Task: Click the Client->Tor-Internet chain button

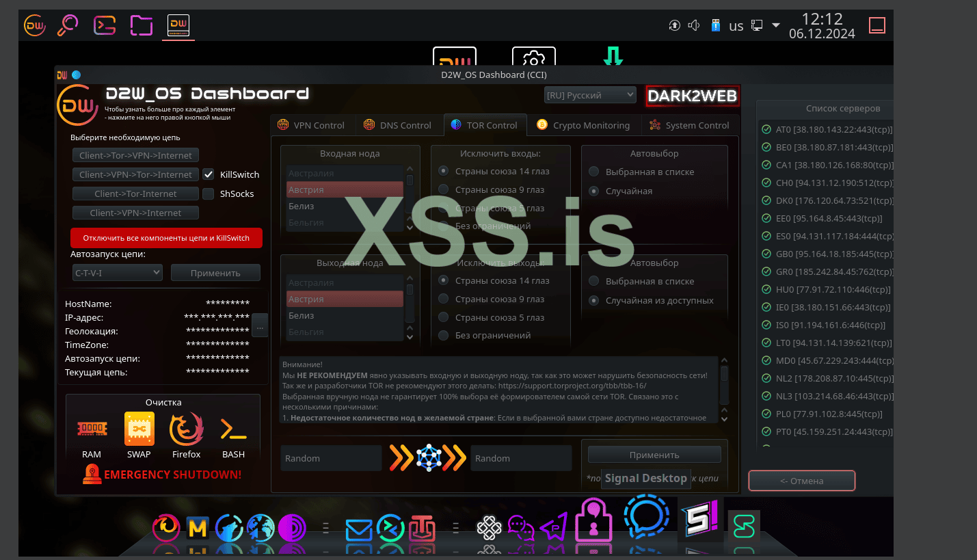Action: [135, 194]
